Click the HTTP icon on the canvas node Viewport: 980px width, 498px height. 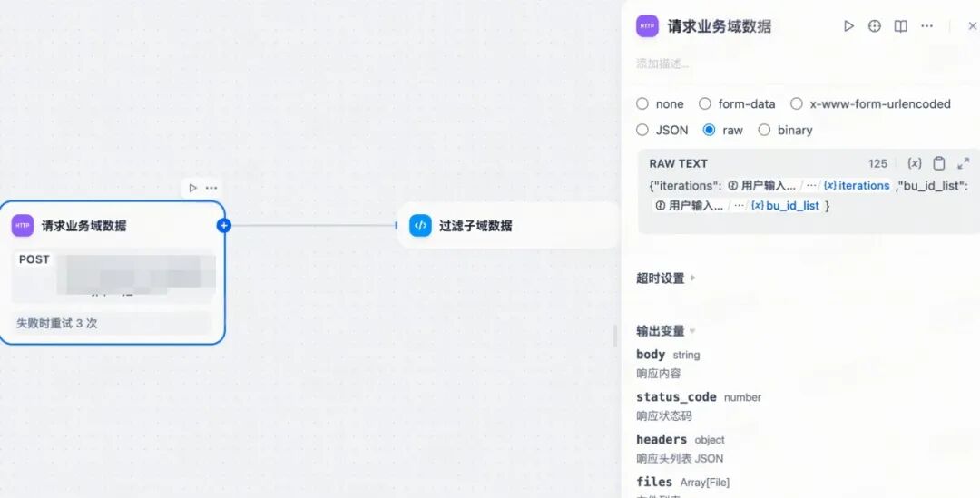pos(23,226)
